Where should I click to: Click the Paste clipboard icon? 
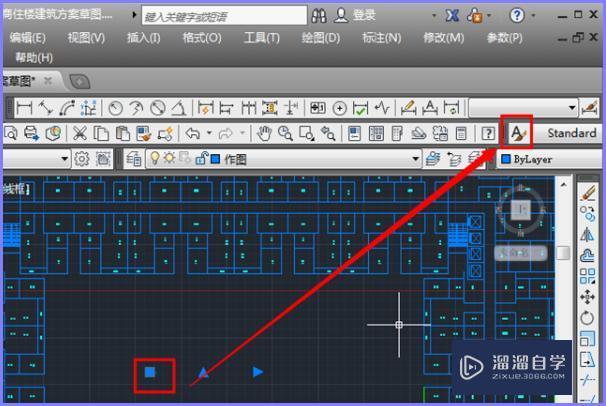point(123,134)
